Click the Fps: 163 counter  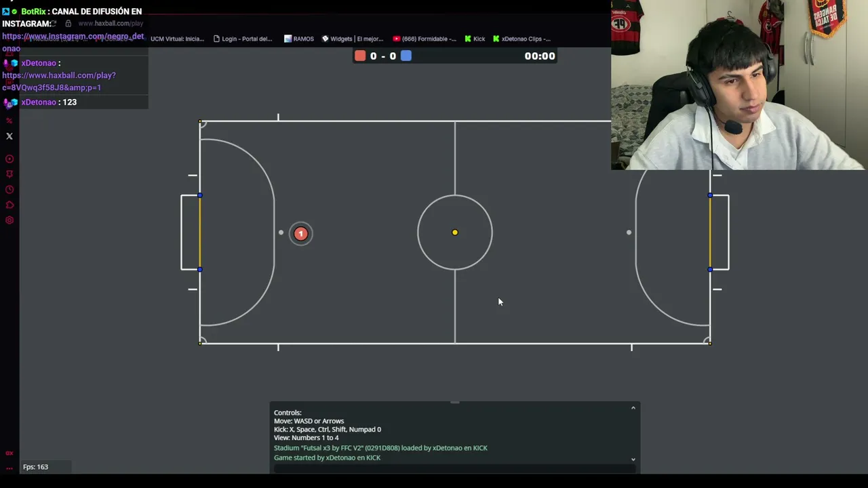click(35, 467)
